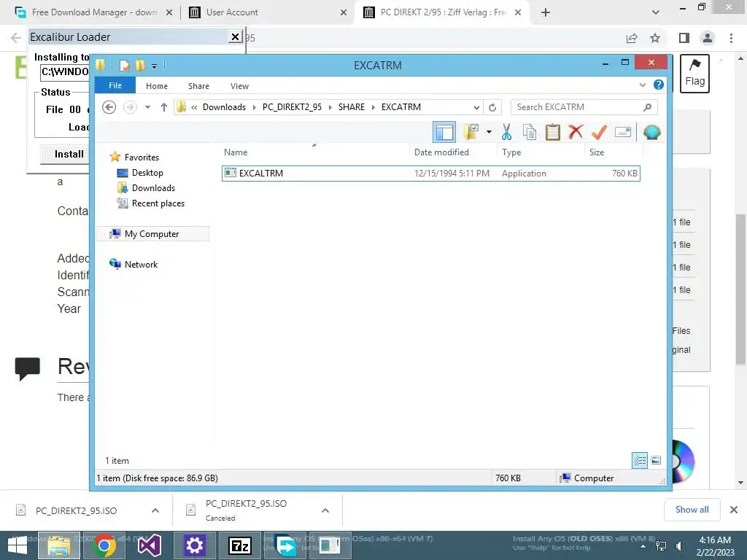Toggle the navigation pane layout icon
The height and width of the screenshot is (560, 747).
pyautogui.click(x=444, y=132)
